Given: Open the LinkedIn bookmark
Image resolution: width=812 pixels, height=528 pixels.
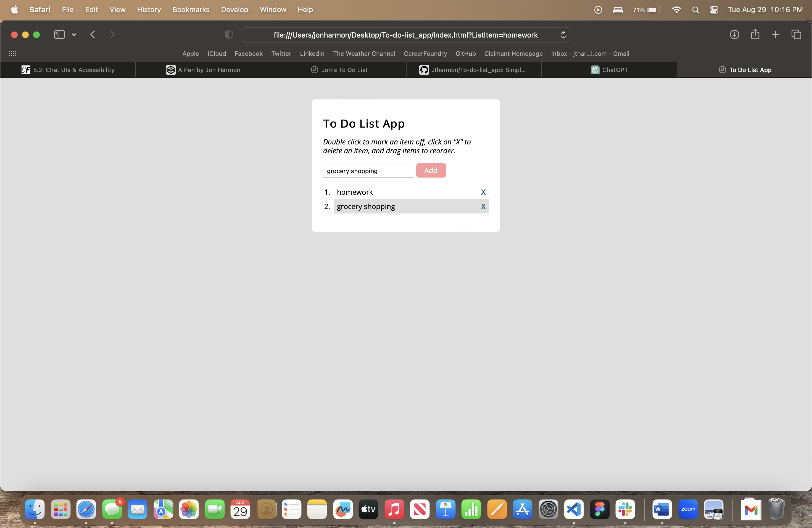Looking at the screenshot, I should (x=312, y=54).
